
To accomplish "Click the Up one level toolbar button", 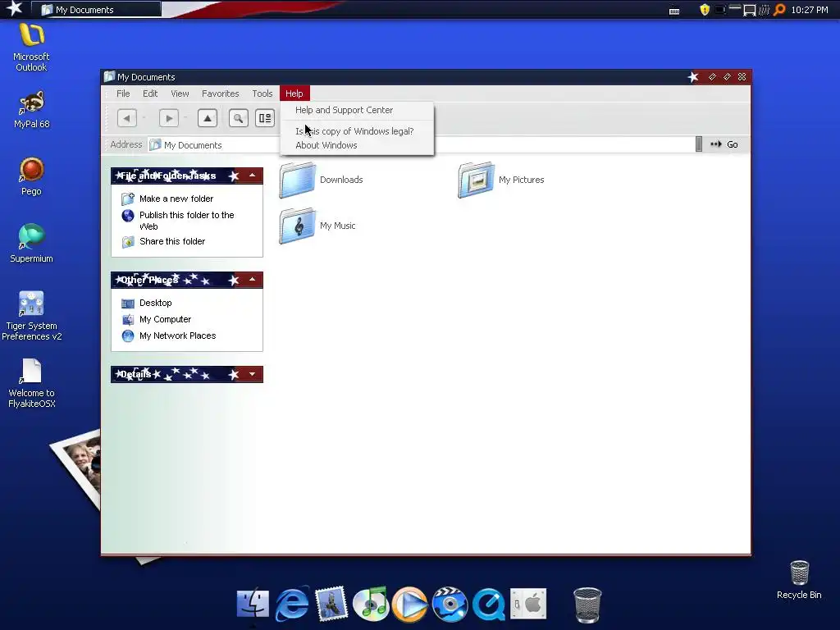I will coord(208,118).
